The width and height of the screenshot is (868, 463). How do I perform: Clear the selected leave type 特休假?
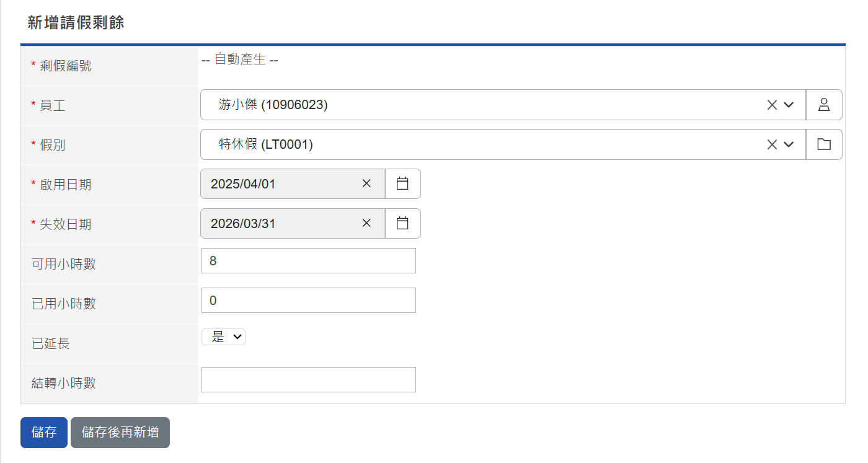tap(772, 144)
